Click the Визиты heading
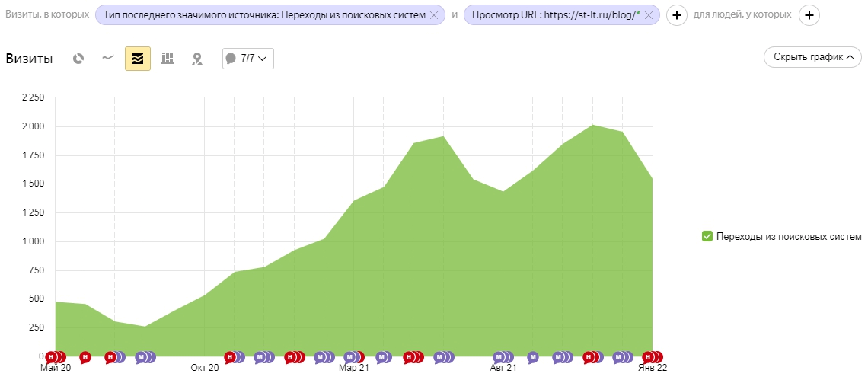Screen dimensions: 868x380 30,59
